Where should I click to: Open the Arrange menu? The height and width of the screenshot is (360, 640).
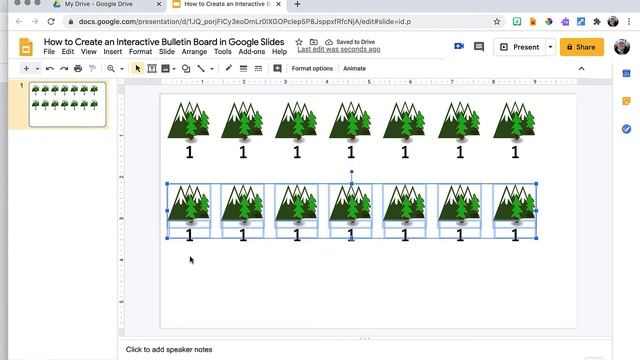194,52
